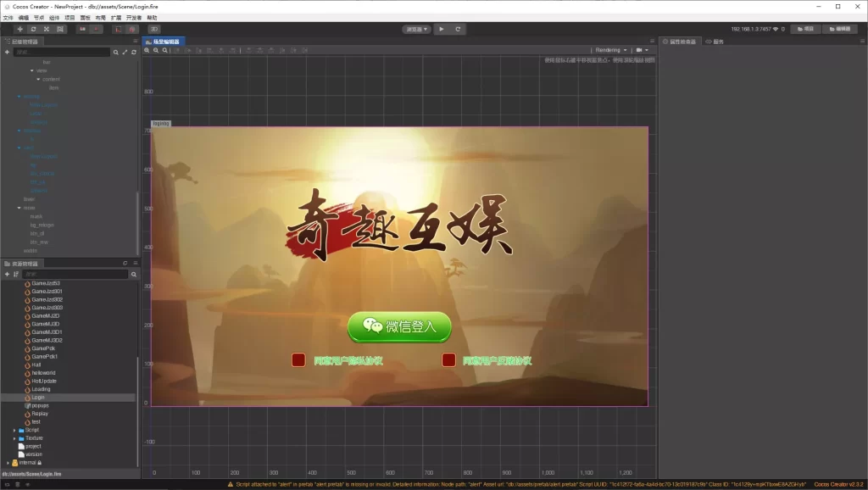
Task: Open the 编辑 (Edit) menu
Action: (x=23, y=18)
